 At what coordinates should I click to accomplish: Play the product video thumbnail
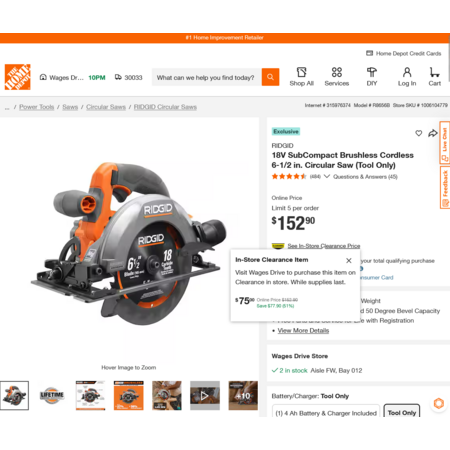pyautogui.click(x=205, y=395)
